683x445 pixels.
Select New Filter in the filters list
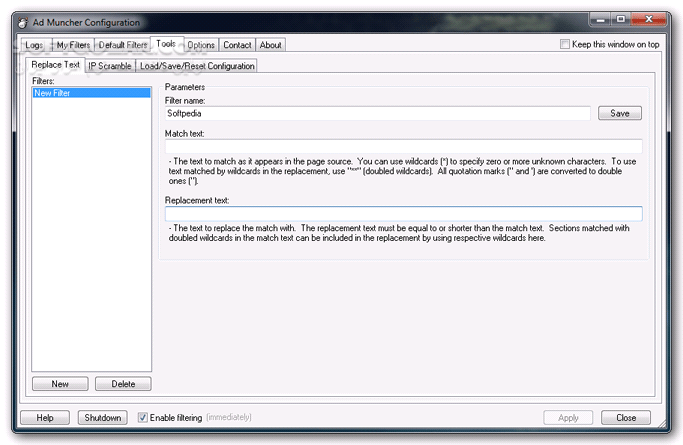click(91, 93)
